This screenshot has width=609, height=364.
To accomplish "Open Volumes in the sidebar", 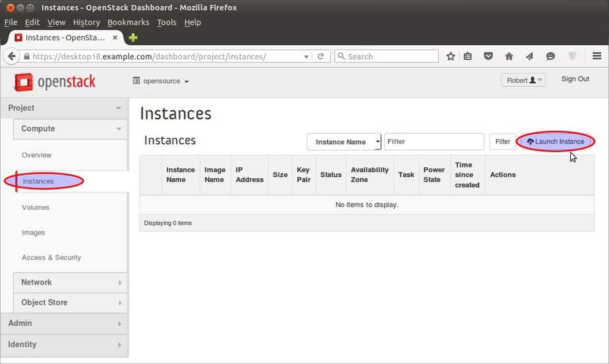I will [x=36, y=207].
